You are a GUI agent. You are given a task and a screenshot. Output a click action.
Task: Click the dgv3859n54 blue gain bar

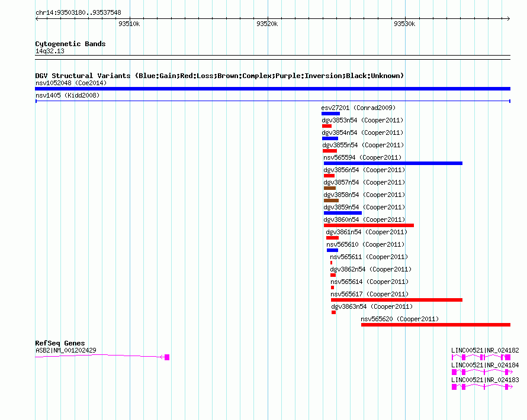343,213
